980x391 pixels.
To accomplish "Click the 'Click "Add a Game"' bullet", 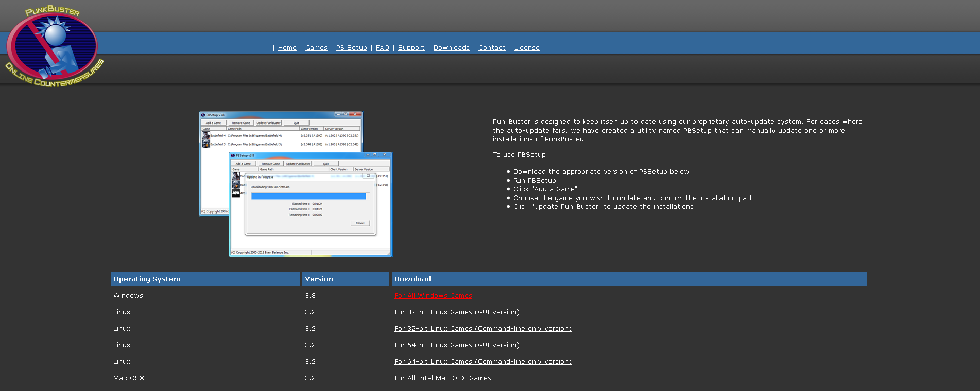I will point(545,189).
